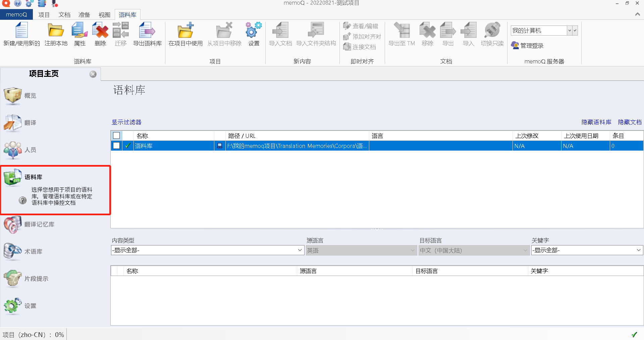Sort by 条目 column header
The image size is (644, 340).
click(626, 136)
